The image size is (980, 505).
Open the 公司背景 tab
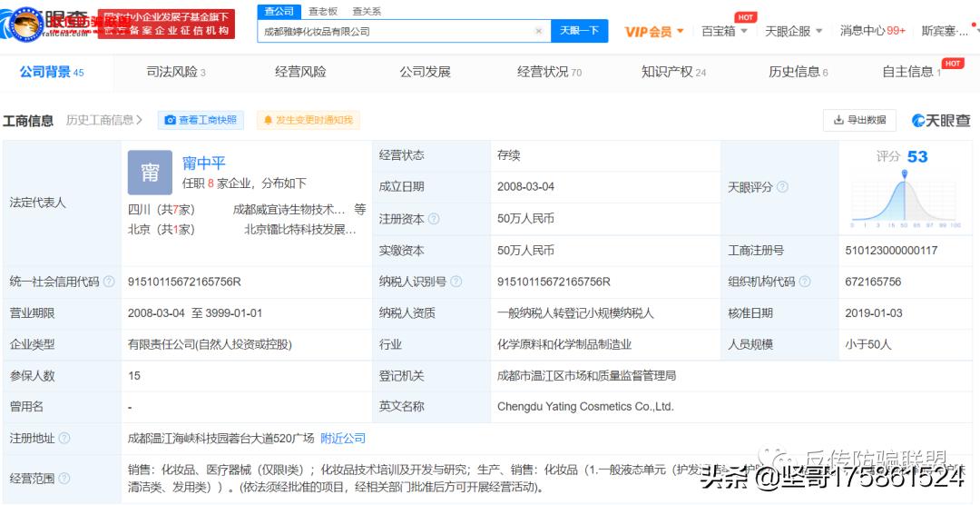coord(51,72)
